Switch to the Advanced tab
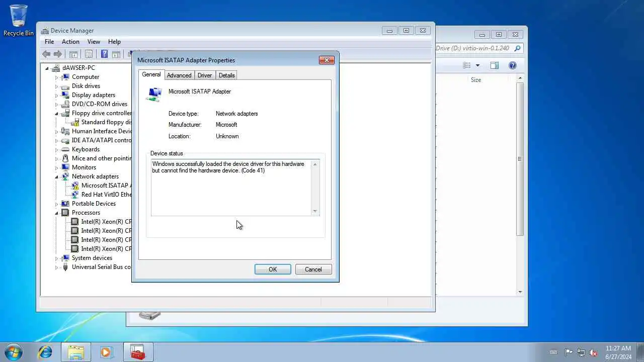 (x=179, y=75)
